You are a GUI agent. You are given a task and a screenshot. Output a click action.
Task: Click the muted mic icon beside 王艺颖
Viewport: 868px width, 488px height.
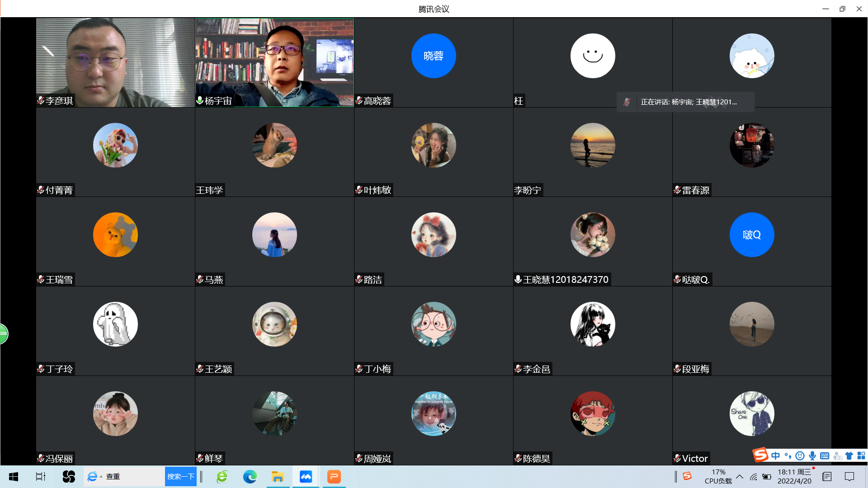[200, 369]
